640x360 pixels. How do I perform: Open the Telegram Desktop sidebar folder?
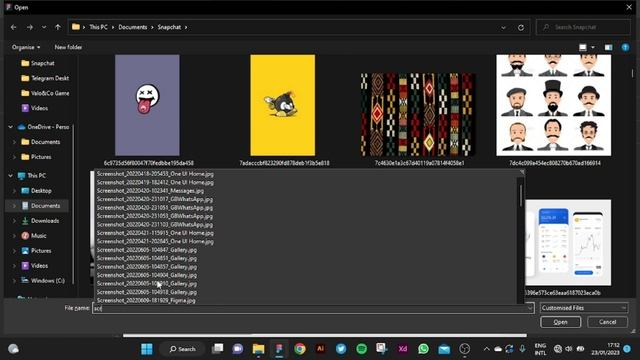pos(45,78)
